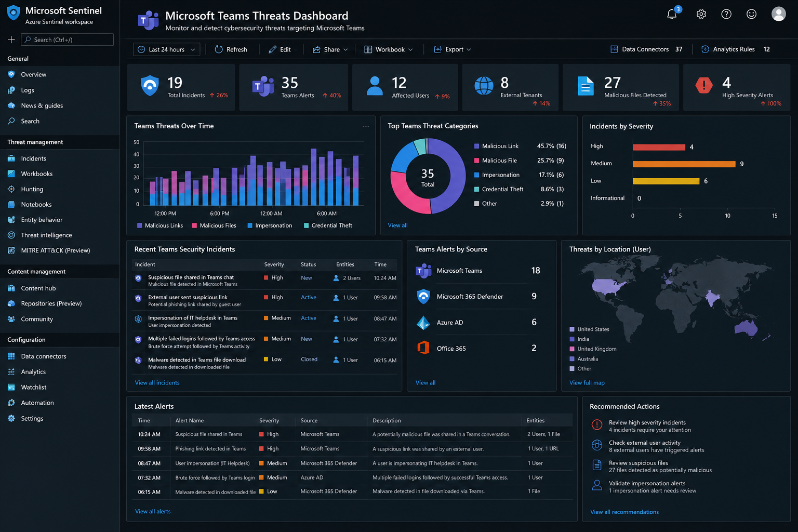The width and height of the screenshot is (798, 532).
Task: Click the Malicious Link legend color swatch
Action: coord(476,147)
